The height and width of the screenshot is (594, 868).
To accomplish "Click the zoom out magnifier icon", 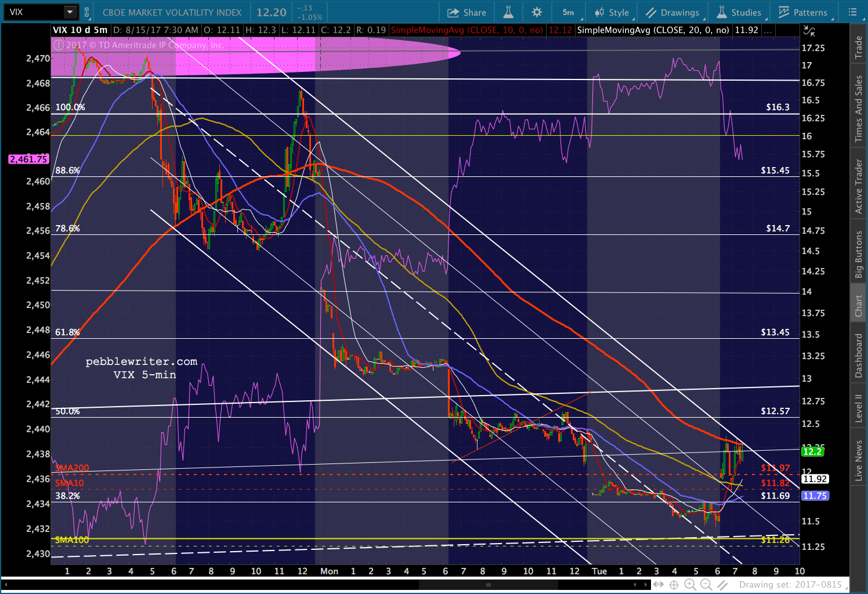I will (x=706, y=585).
